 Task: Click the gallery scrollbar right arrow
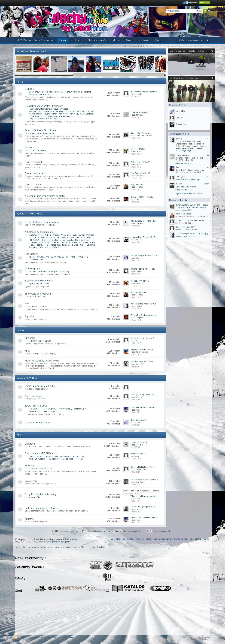pos(165,75)
